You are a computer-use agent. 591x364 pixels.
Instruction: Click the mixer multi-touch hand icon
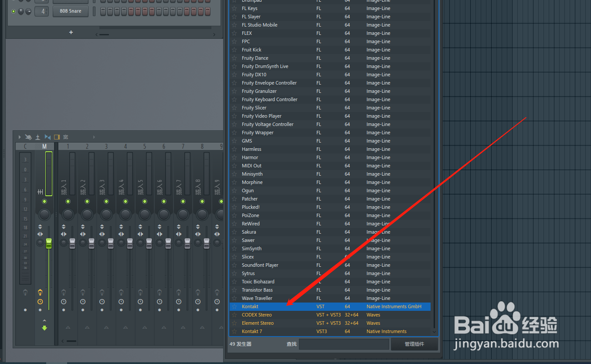(28, 137)
